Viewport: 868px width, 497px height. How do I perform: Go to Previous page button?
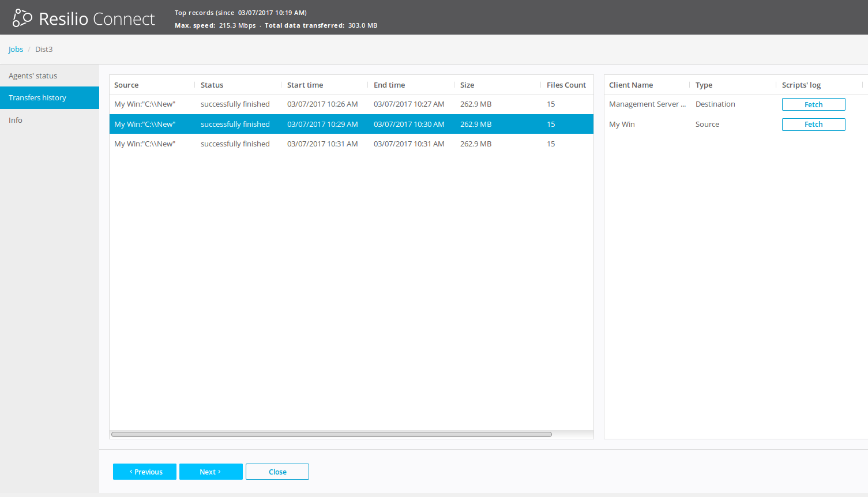click(x=145, y=472)
